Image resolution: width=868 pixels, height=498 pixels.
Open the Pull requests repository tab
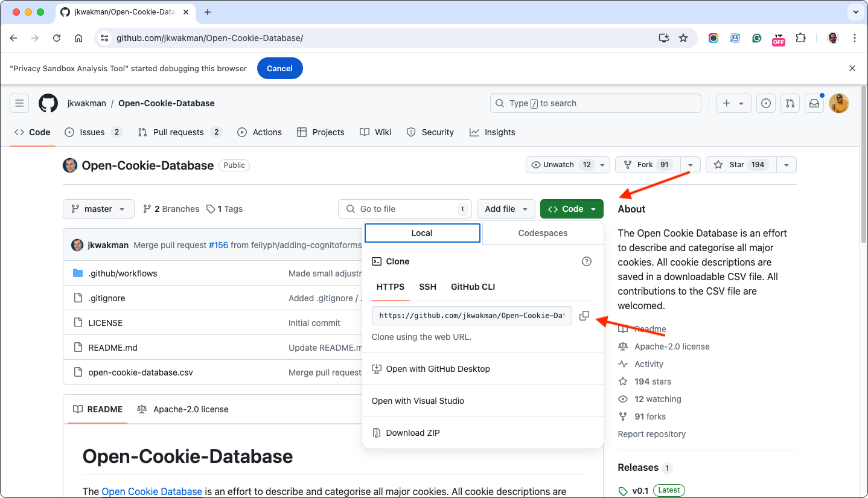pos(180,132)
